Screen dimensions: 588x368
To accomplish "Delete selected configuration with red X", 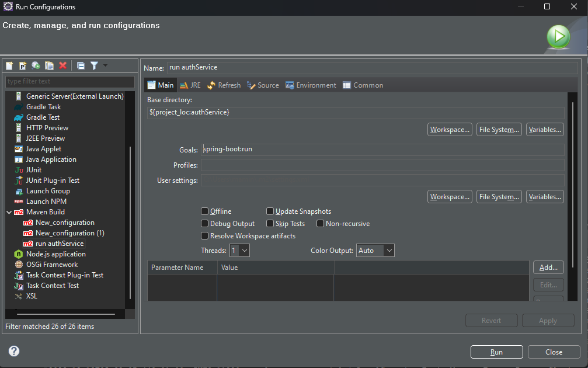I will click(62, 65).
